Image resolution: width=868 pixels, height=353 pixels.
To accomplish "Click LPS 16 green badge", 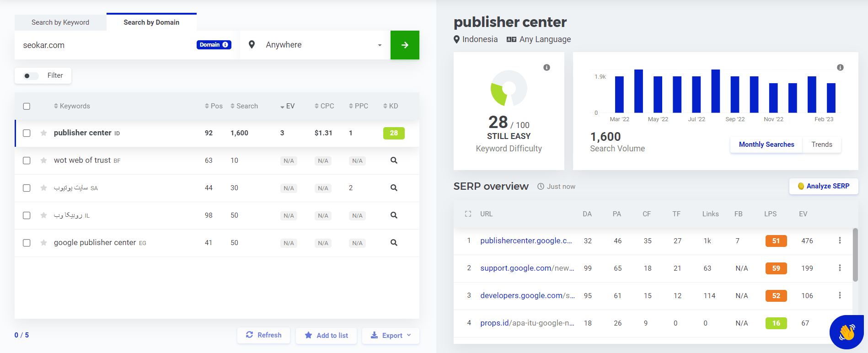I will [776, 323].
